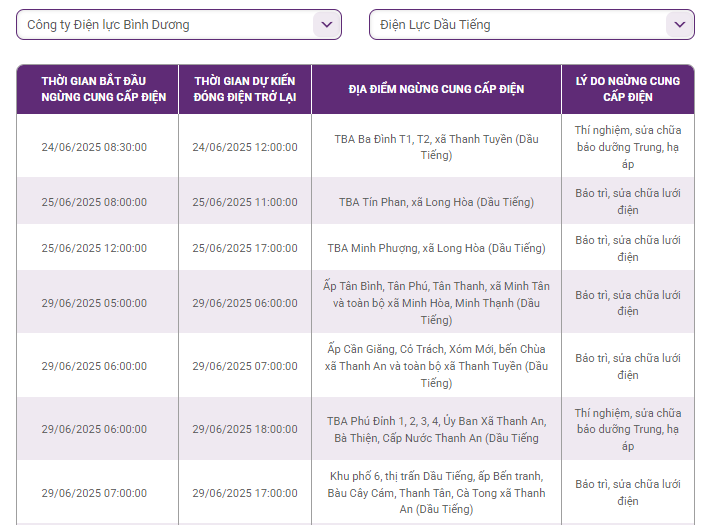Click the Thời gian dự kiến đóng điện header
Viewport: 709px width, 525px height.
pos(245,89)
